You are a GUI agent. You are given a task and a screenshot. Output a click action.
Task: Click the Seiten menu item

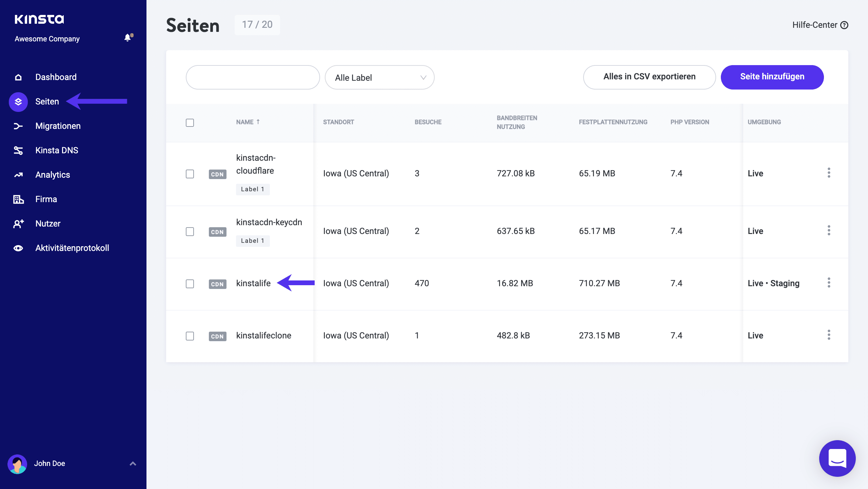tap(46, 101)
